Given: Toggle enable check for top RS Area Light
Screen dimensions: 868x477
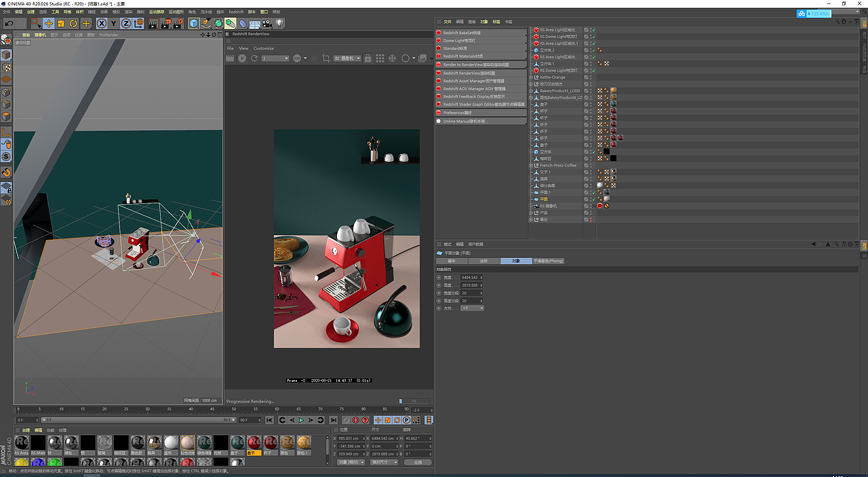Looking at the screenshot, I should pyautogui.click(x=594, y=30).
